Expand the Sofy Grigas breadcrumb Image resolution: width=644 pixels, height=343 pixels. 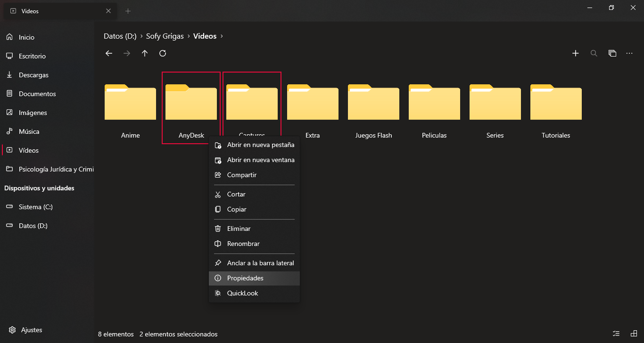pyautogui.click(x=188, y=36)
